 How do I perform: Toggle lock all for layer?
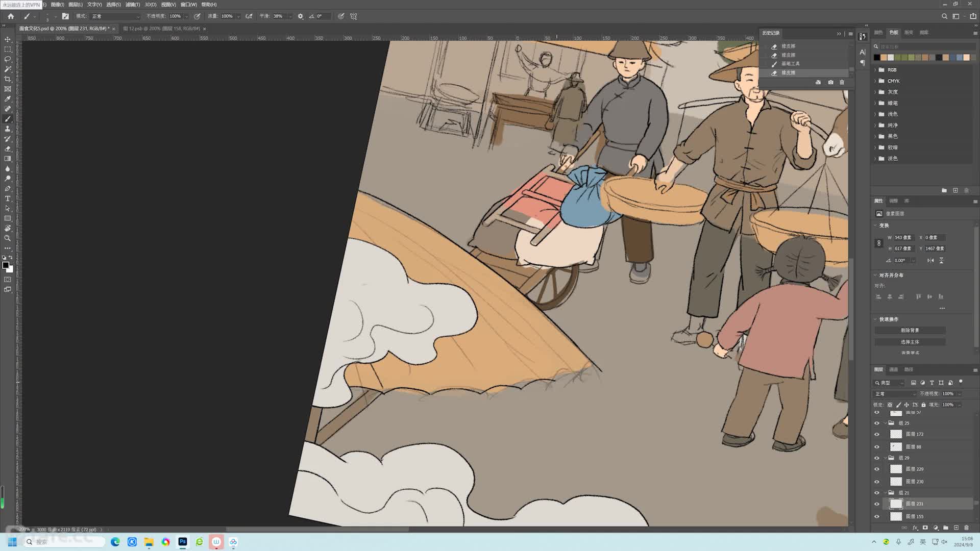(x=923, y=405)
